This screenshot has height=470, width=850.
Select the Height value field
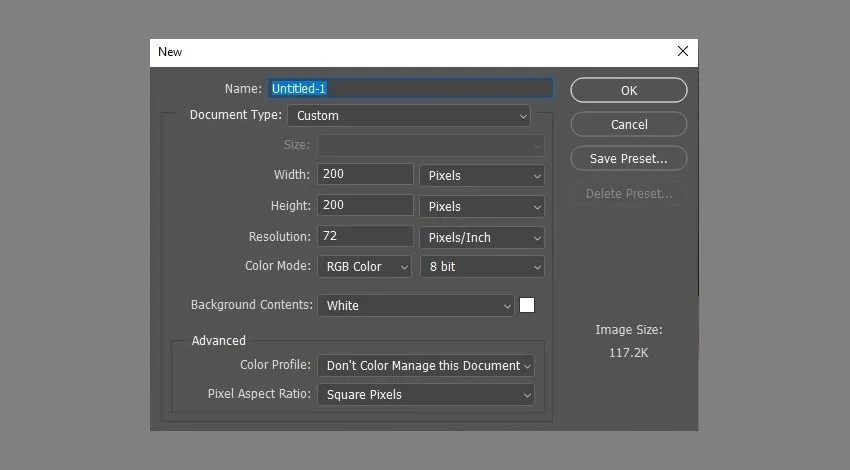pos(366,205)
